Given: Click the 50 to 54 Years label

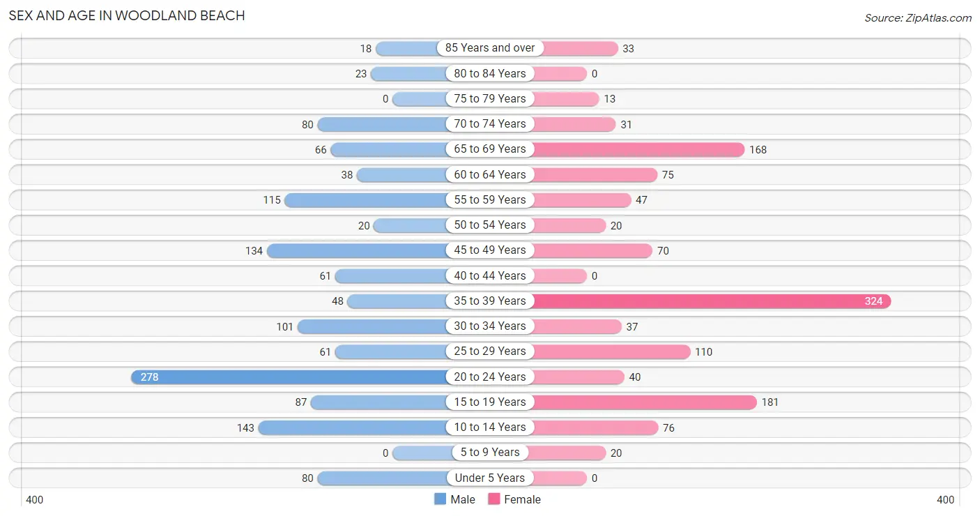Looking at the screenshot, I should [490, 225].
